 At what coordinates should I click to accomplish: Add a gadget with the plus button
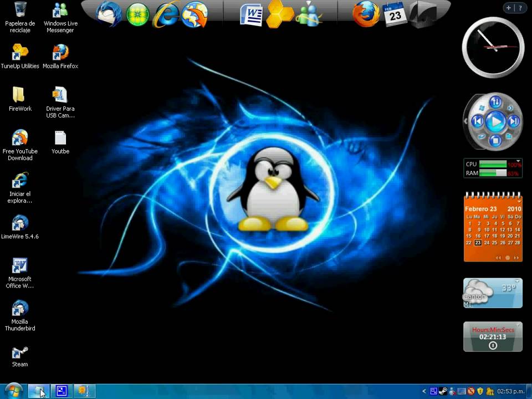click(509, 8)
